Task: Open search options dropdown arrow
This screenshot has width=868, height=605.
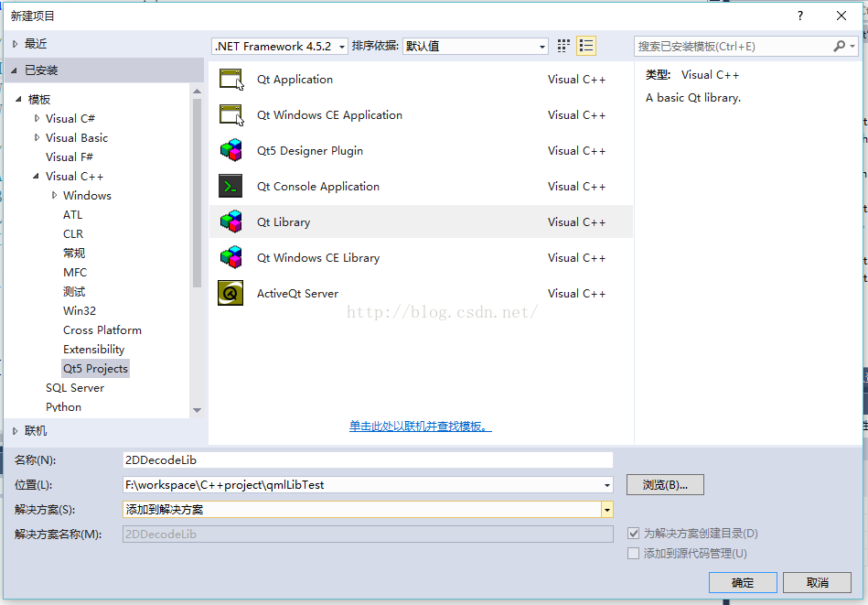Action: tap(852, 47)
